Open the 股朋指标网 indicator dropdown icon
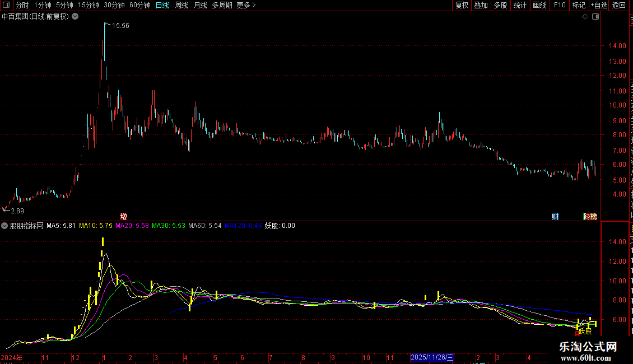This screenshot has height=364, width=633. click(x=4, y=226)
